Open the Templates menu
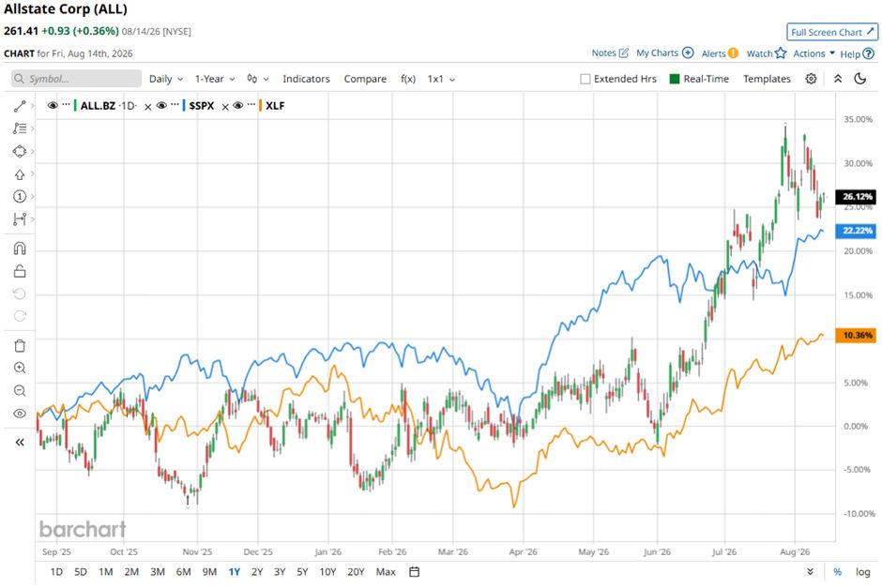Image resolution: width=882 pixels, height=588 pixels. pos(767,79)
